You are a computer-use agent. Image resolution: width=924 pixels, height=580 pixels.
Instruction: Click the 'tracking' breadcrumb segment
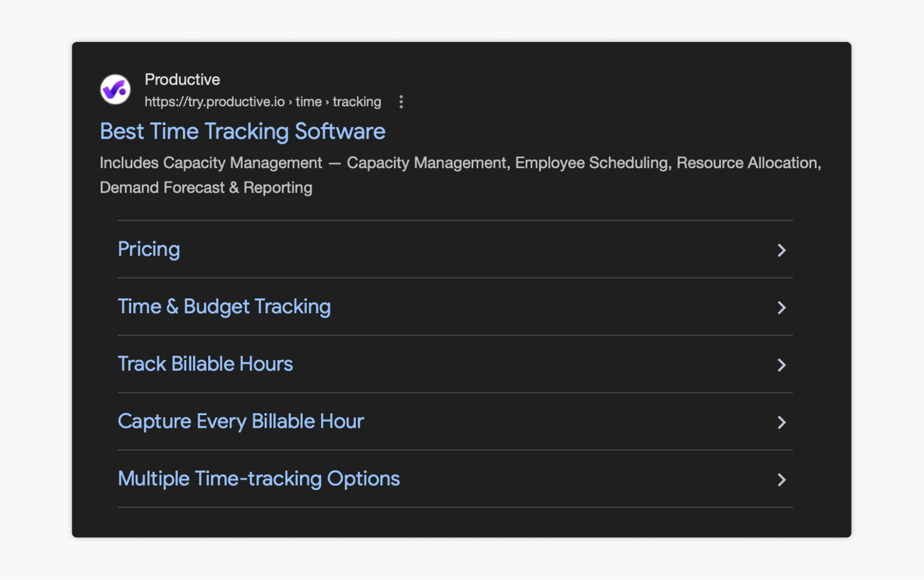pos(357,102)
